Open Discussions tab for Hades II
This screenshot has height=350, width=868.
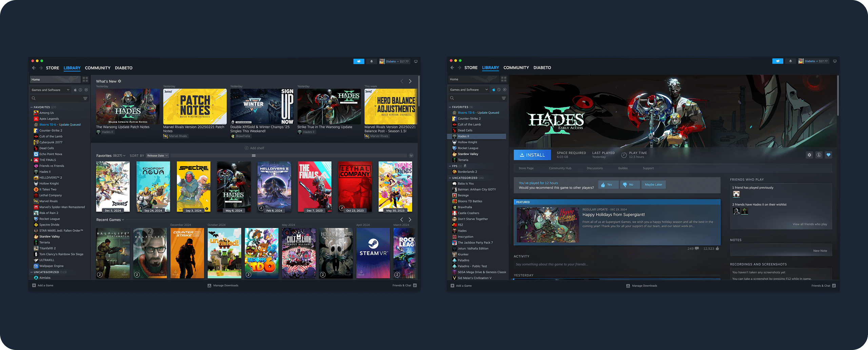595,168
